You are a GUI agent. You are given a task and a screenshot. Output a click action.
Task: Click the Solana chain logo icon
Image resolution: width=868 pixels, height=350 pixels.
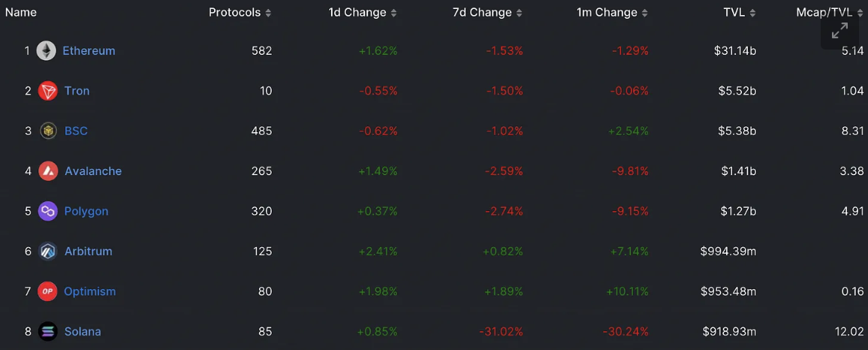click(x=48, y=332)
